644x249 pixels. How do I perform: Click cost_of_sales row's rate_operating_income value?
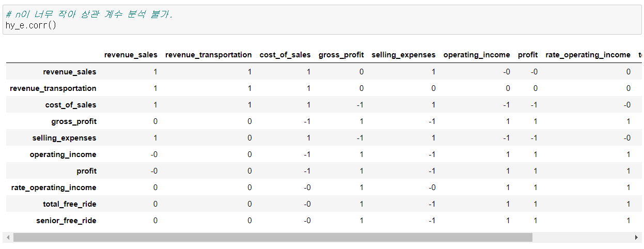(626, 105)
